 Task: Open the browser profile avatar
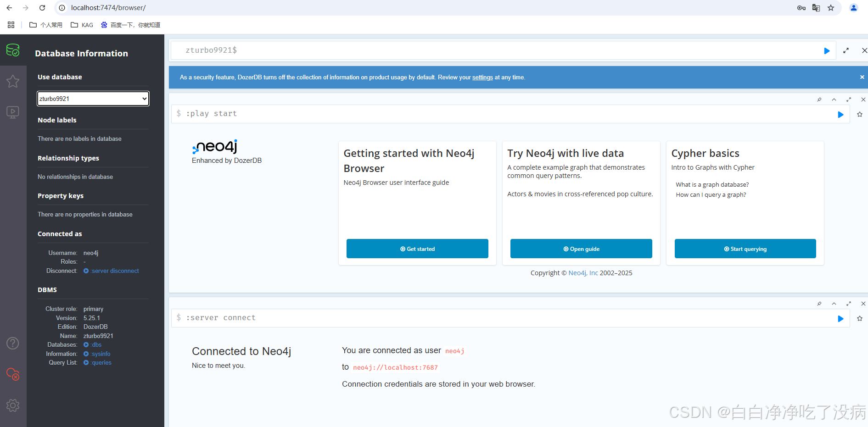854,8
